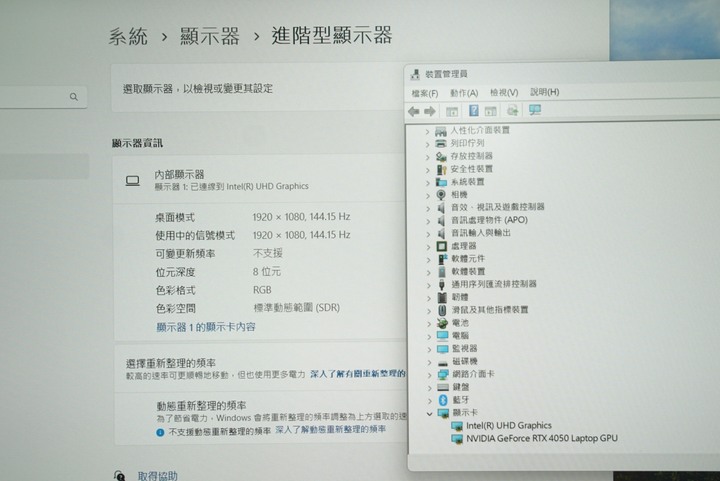This screenshot has height=481, width=720.
Task: Expand the 存放控制器 category
Action: point(428,157)
